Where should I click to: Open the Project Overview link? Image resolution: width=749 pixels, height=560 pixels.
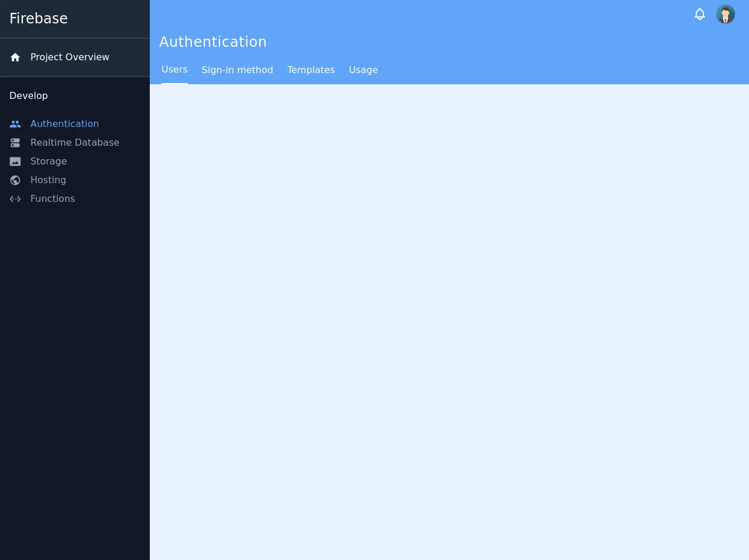pos(70,57)
